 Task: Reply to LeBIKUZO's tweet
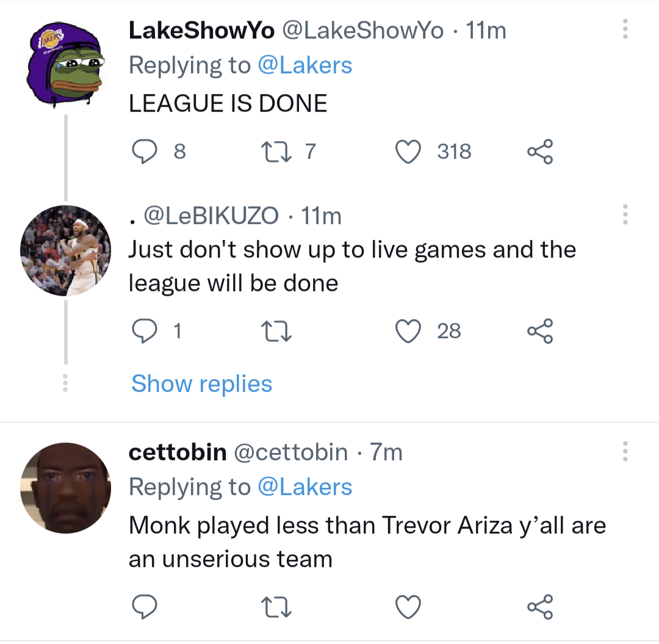[145, 331]
